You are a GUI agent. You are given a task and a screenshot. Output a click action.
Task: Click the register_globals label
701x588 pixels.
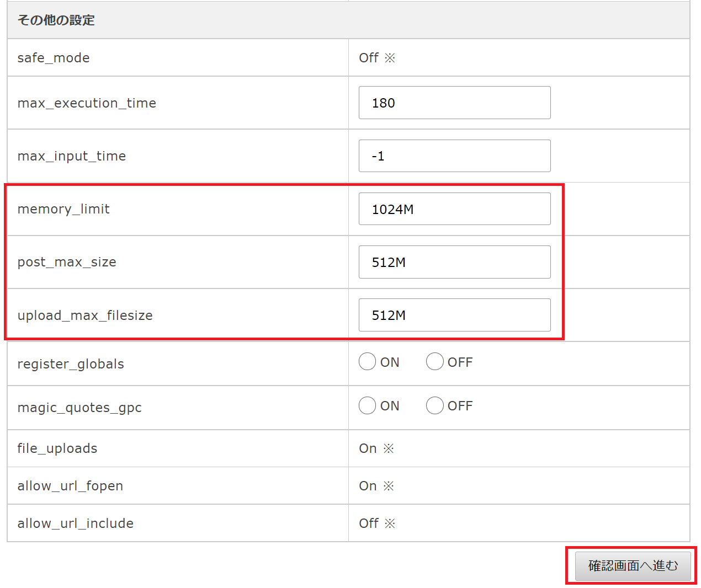(x=71, y=364)
